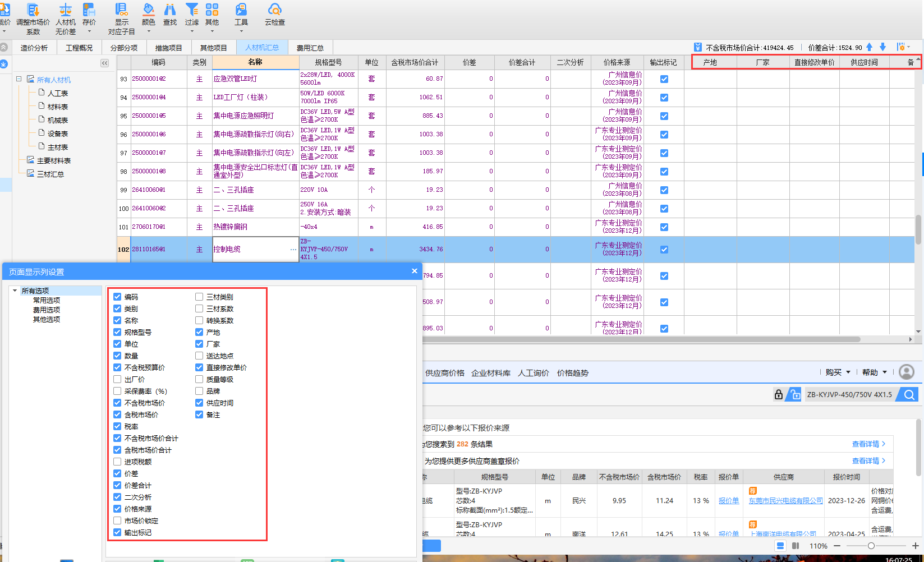
Task: Open the 过滤 dropdown arrow
Action: point(192,31)
